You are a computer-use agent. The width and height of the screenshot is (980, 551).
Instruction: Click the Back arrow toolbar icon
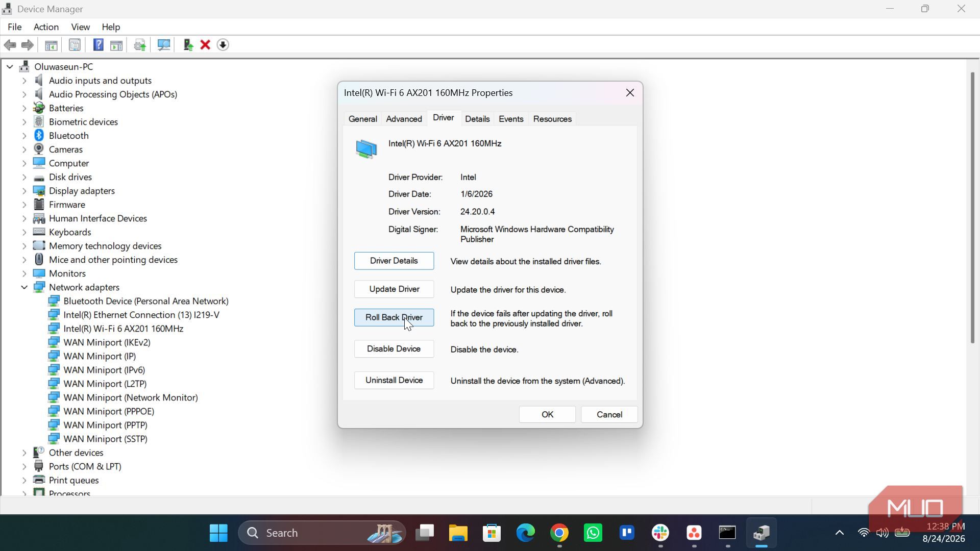coord(10,45)
